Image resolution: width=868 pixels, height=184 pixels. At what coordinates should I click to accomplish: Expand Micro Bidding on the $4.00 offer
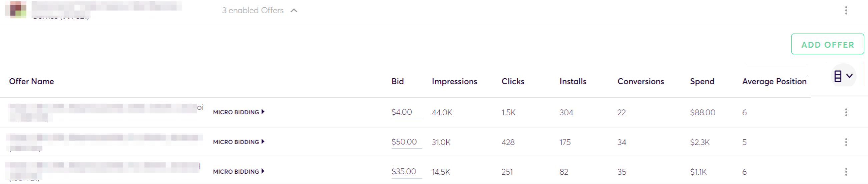[239, 112]
